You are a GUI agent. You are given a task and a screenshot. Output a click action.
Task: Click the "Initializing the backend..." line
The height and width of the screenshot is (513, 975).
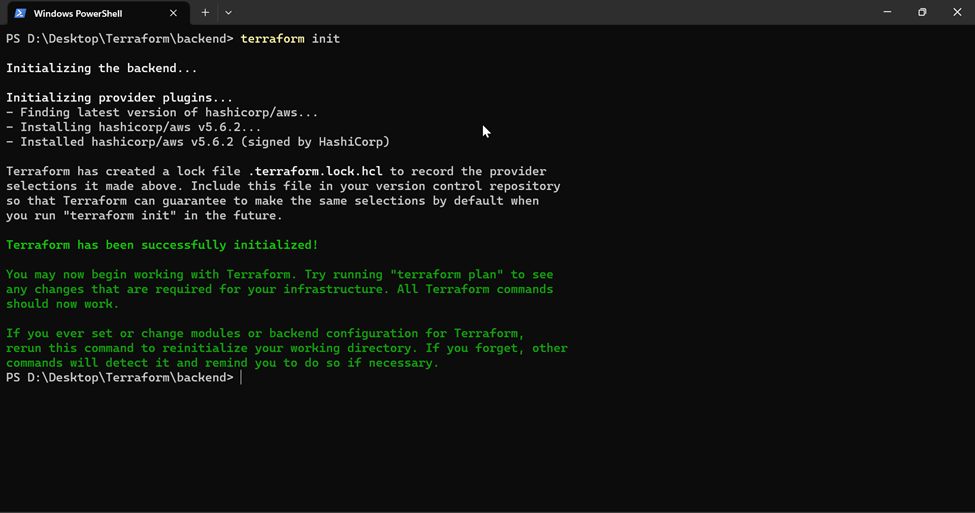coord(102,68)
